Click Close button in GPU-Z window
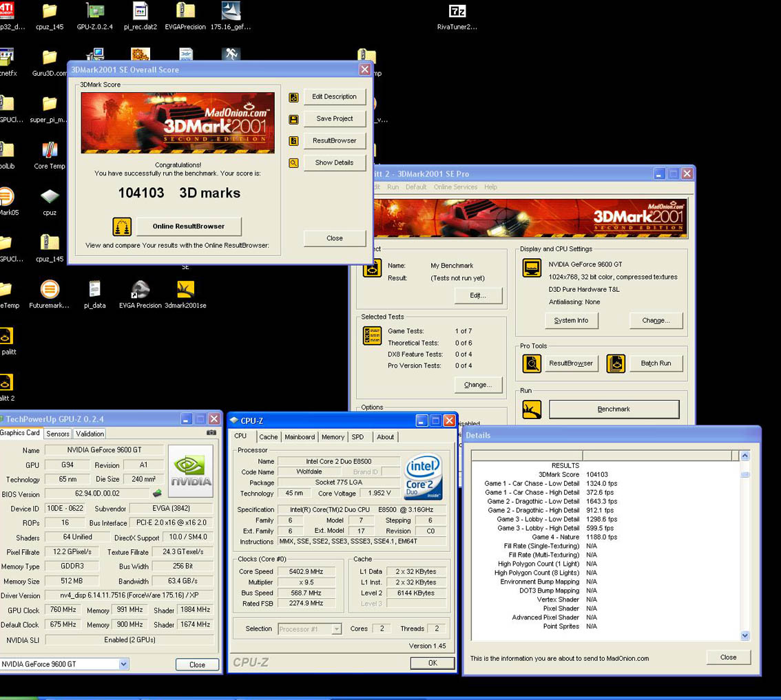Image resolution: width=781 pixels, height=700 pixels. 197,664
